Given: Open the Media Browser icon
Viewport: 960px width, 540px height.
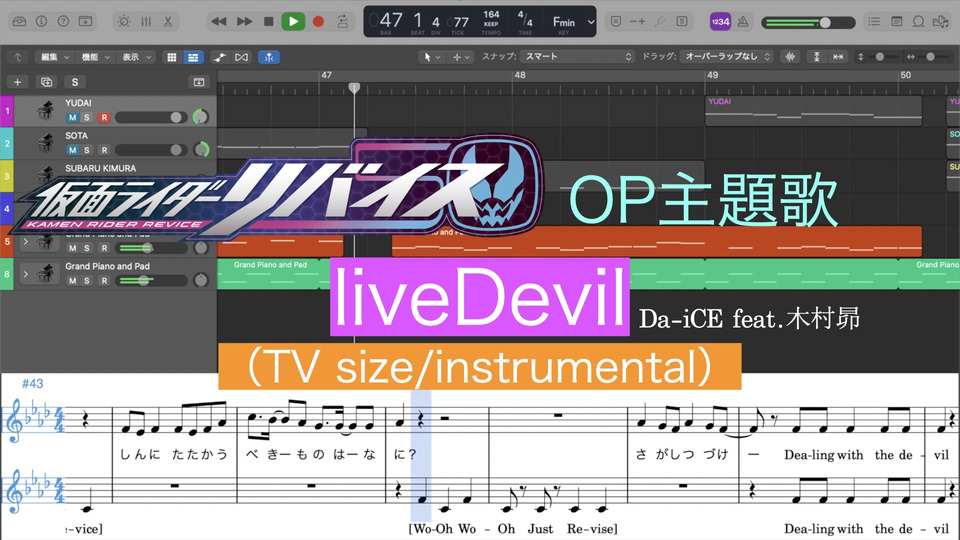Looking at the screenshot, I should click(x=940, y=21).
